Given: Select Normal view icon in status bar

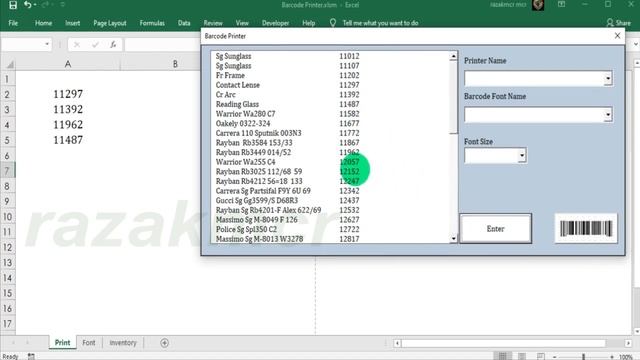Looking at the screenshot, I should (503, 356).
